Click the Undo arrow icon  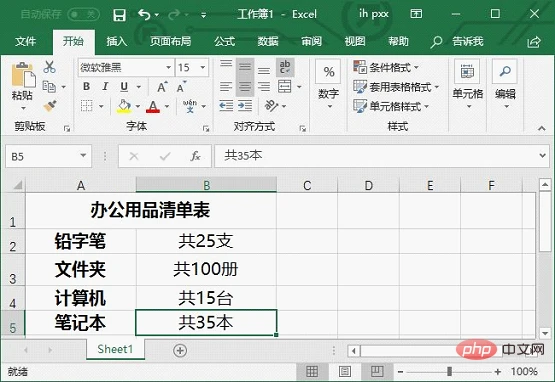[144, 15]
